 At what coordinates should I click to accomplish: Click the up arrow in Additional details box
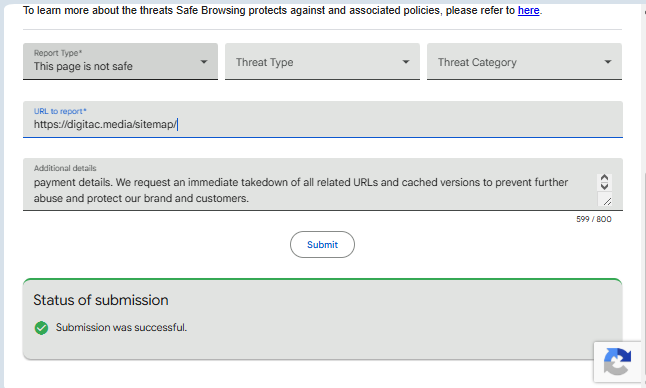pos(604,178)
